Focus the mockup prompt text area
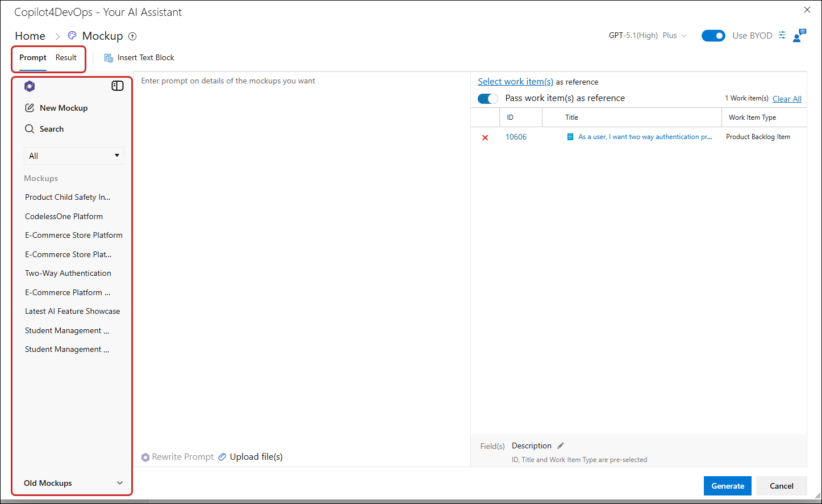 (x=302, y=261)
